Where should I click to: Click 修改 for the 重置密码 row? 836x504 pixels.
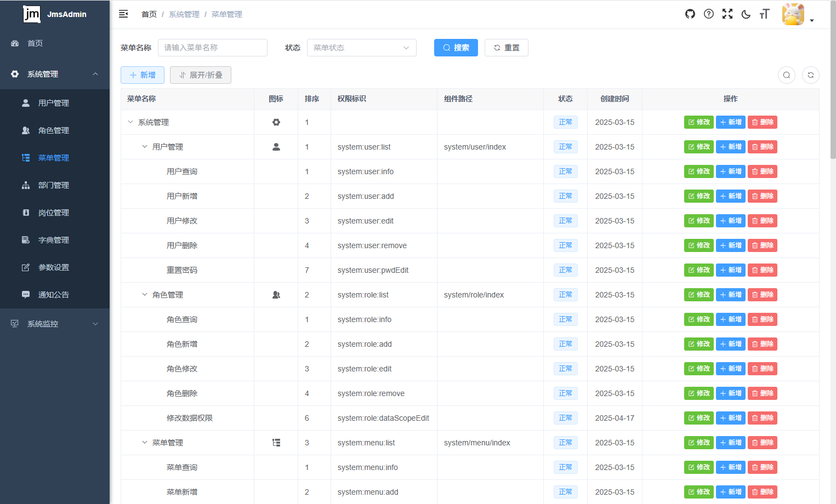click(x=699, y=270)
